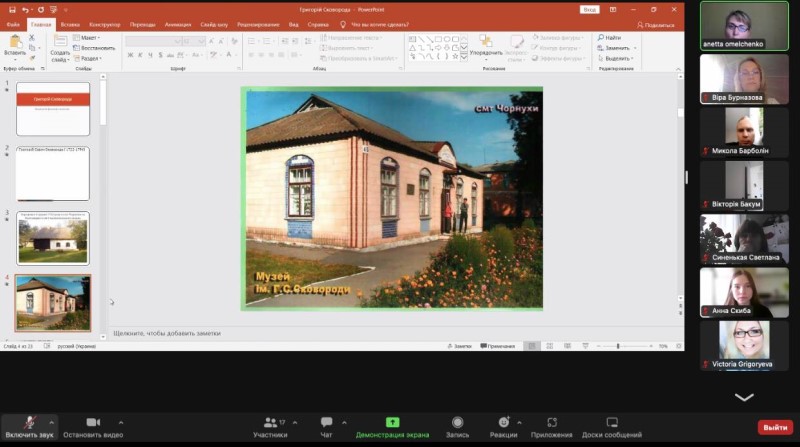This screenshot has width=800, height=447.
Task: Switch to the Конструктор tab
Action: point(105,24)
